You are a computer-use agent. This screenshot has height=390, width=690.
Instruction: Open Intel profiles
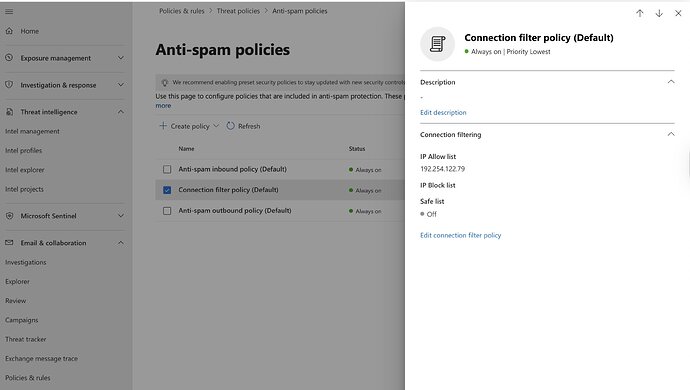(24, 151)
